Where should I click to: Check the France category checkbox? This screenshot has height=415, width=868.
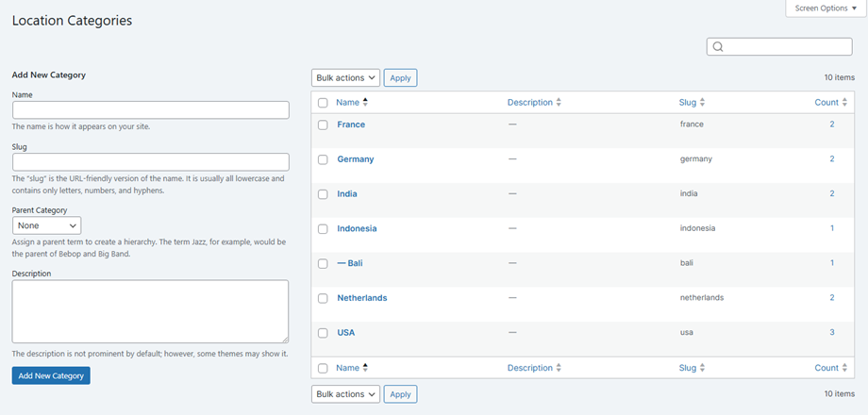[x=323, y=124]
